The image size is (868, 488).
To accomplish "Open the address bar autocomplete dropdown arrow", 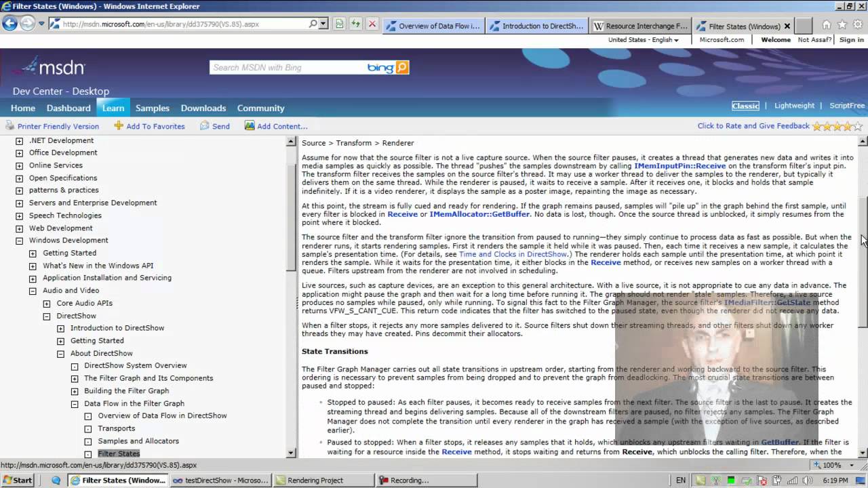I will (323, 24).
